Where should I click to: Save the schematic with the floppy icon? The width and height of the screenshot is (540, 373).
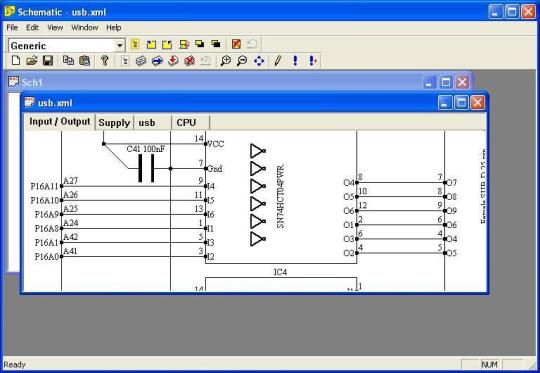coord(48,61)
